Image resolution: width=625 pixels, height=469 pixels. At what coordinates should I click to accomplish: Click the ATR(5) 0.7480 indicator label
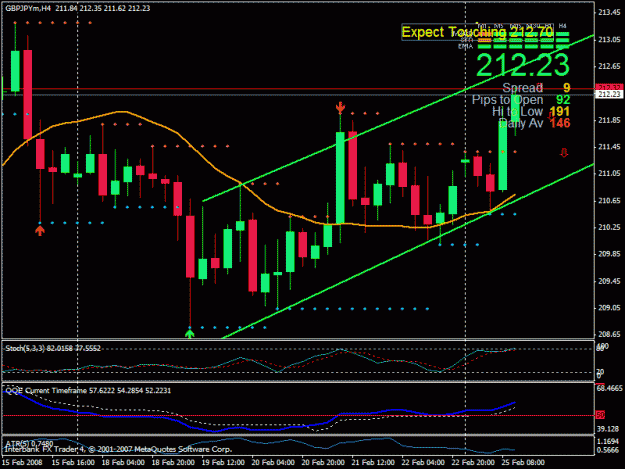coord(29,443)
